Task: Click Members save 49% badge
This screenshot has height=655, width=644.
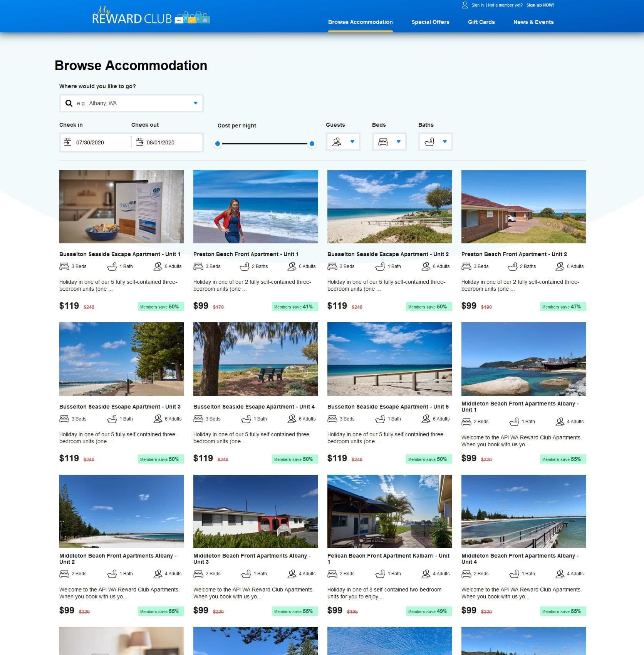Action: click(x=429, y=611)
